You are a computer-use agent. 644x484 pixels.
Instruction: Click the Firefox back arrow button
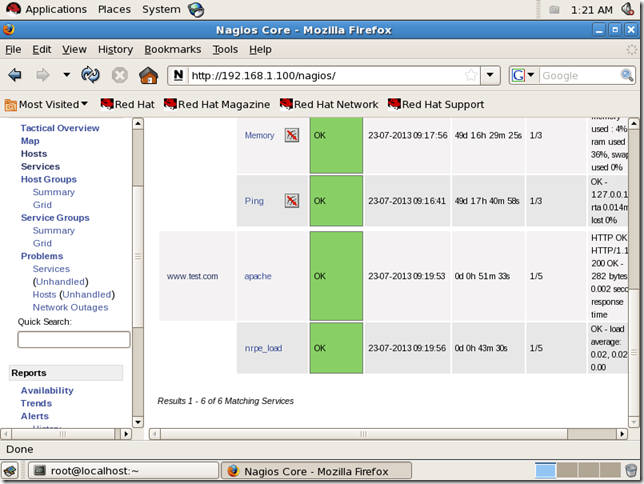coord(15,75)
